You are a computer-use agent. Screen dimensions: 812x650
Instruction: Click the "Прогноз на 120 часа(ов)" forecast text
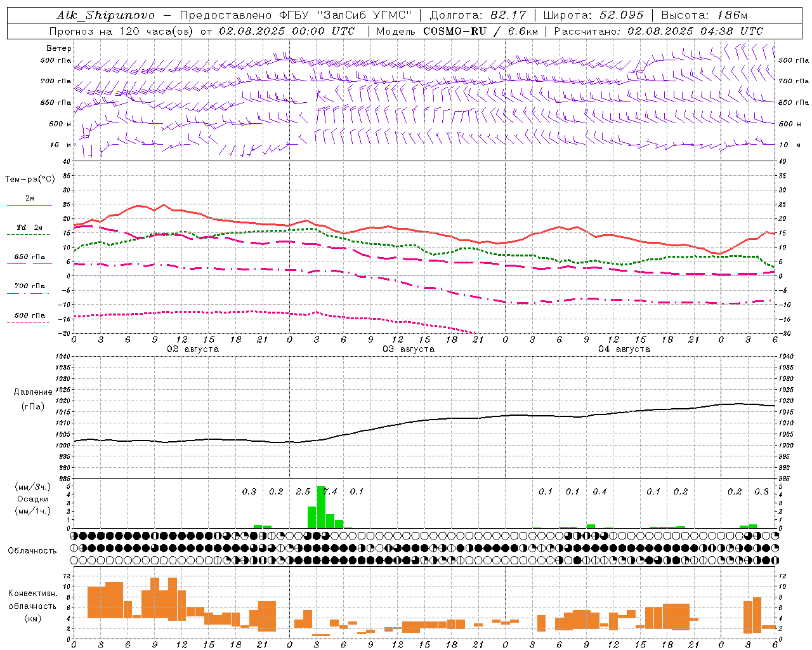pyautogui.click(x=122, y=31)
